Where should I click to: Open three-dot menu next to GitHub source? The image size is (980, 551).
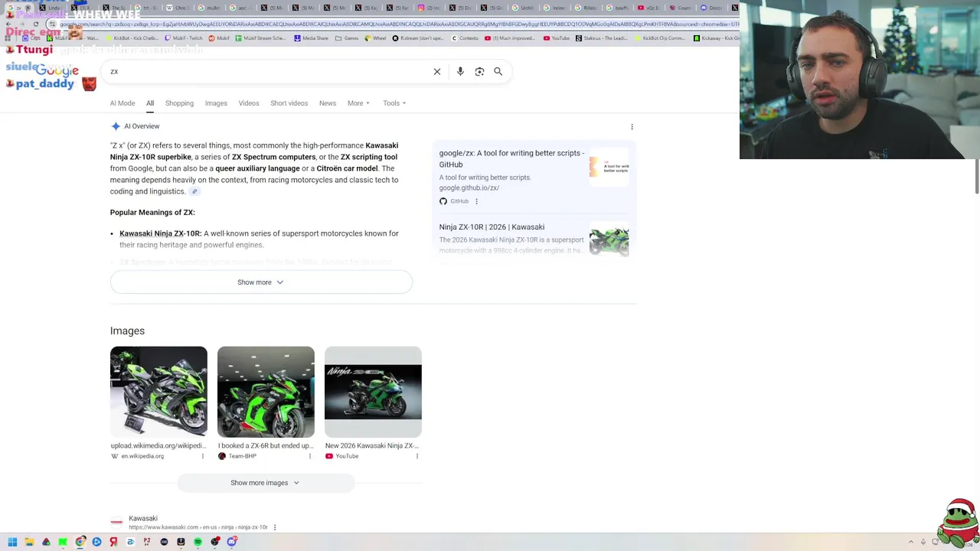click(x=476, y=201)
